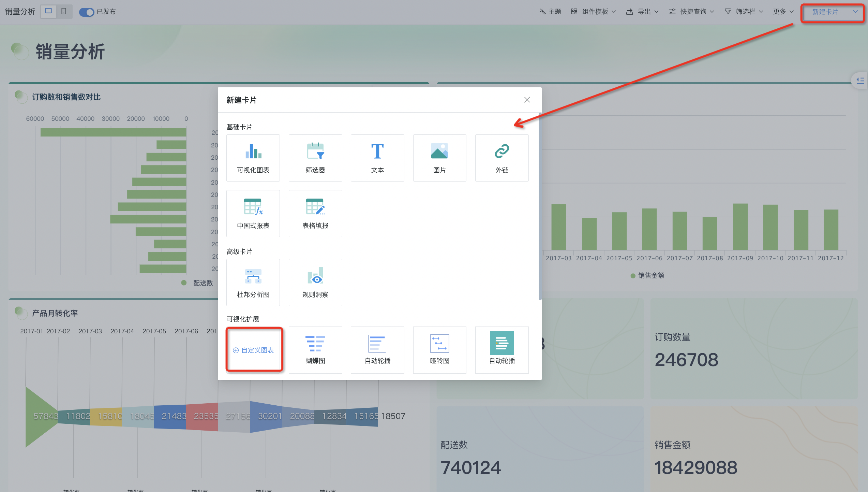Click the 基础卡片 section heading
The width and height of the screenshot is (868, 492).
tap(239, 127)
